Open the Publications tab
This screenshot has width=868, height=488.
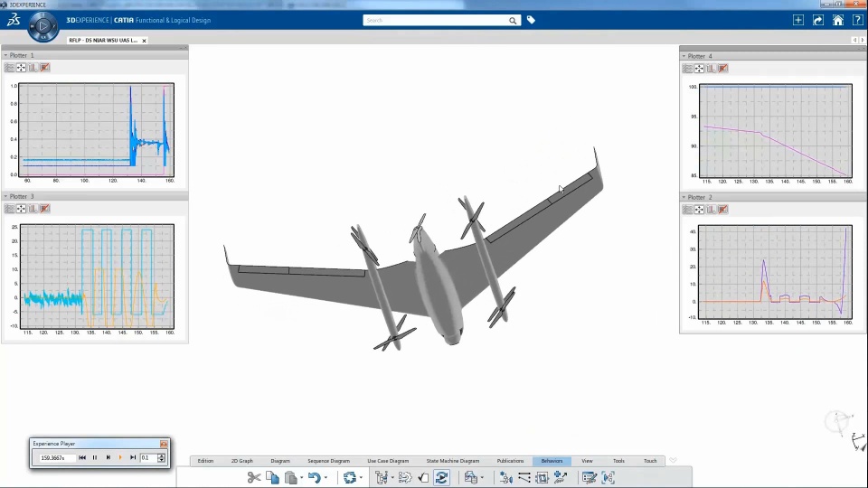[x=510, y=461]
